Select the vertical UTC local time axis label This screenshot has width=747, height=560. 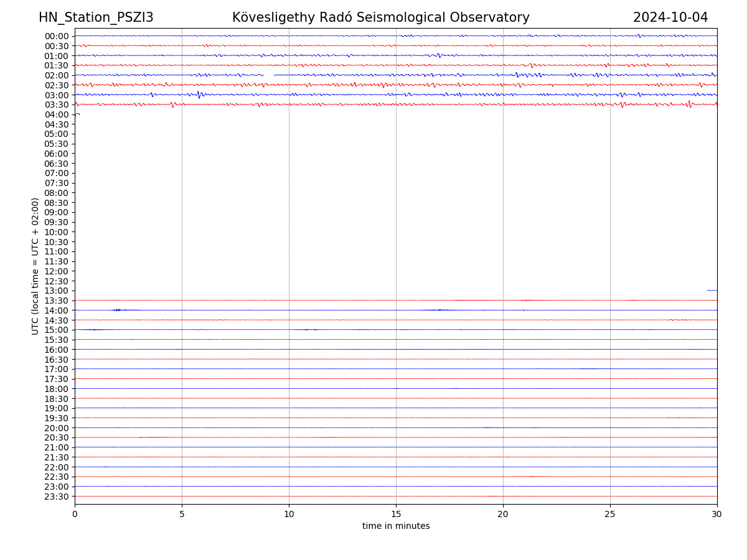click(35, 266)
